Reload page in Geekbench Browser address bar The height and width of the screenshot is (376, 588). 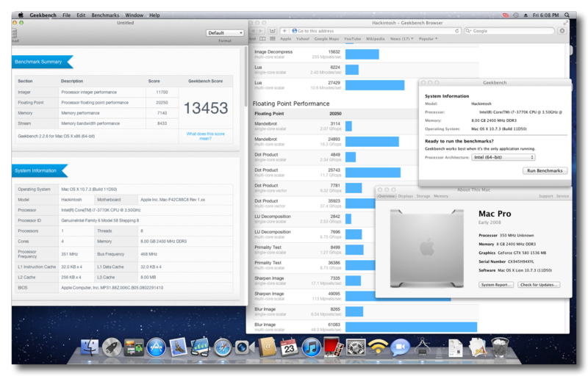tap(456, 31)
